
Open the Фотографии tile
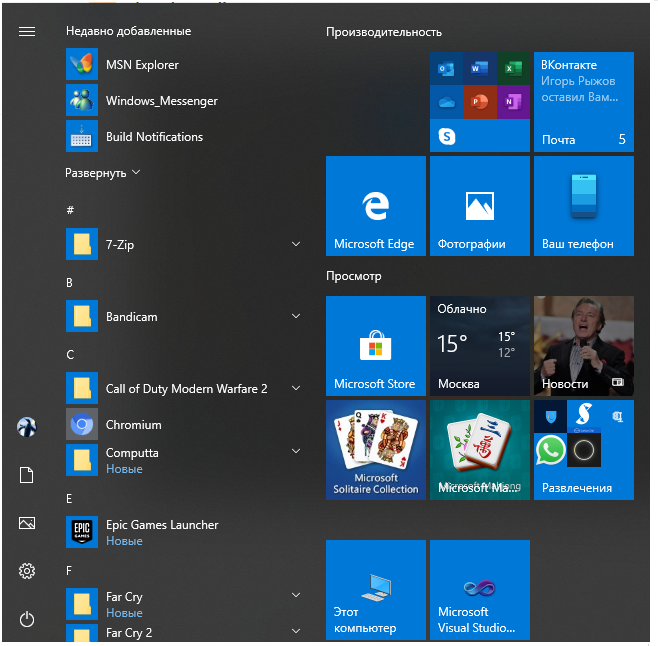(480, 206)
